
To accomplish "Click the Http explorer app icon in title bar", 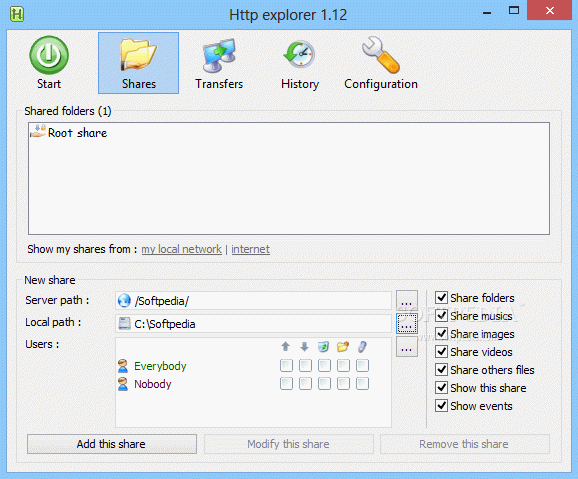I will (17, 14).
